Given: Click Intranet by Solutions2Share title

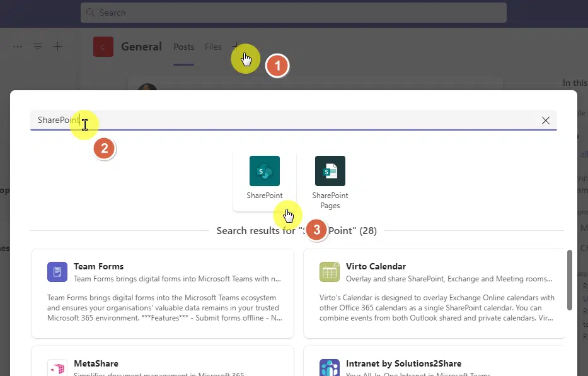Looking at the screenshot, I should [403, 363].
